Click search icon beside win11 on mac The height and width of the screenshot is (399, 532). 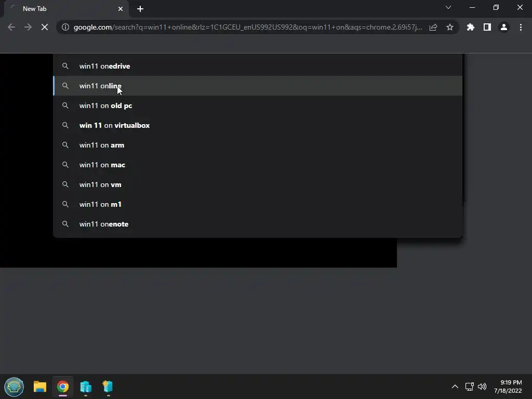[x=65, y=165]
